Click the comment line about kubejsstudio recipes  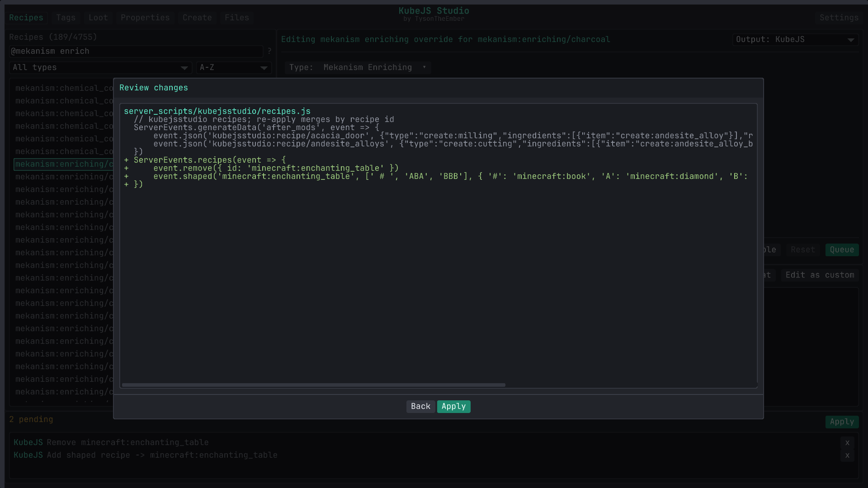tap(264, 119)
